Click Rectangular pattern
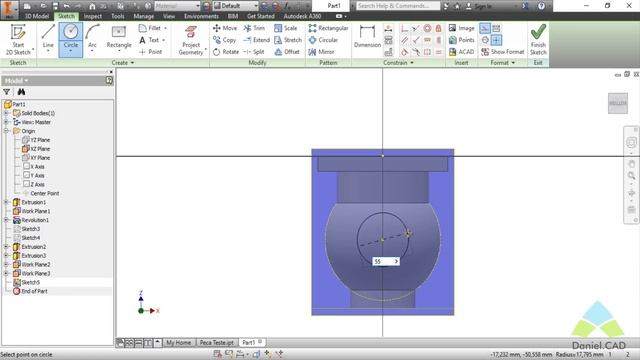The height and width of the screenshot is (360, 640). pos(329,28)
